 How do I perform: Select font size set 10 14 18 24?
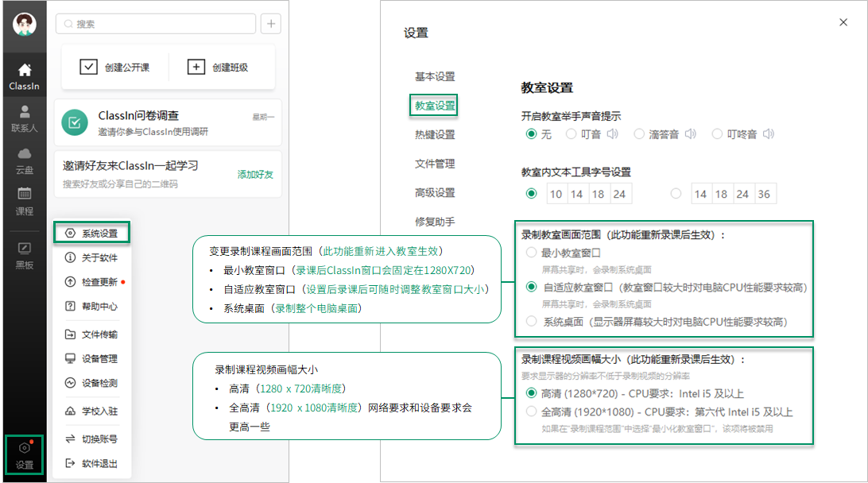click(x=532, y=194)
